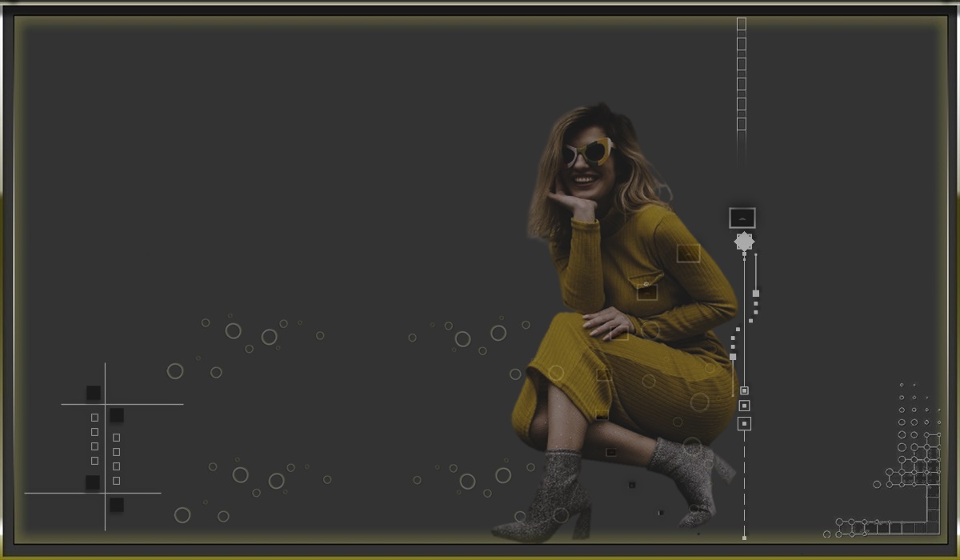Select the smallest nested square above the other two
This screenshot has width=960, height=560.
pyautogui.click(x=744, y=390)
